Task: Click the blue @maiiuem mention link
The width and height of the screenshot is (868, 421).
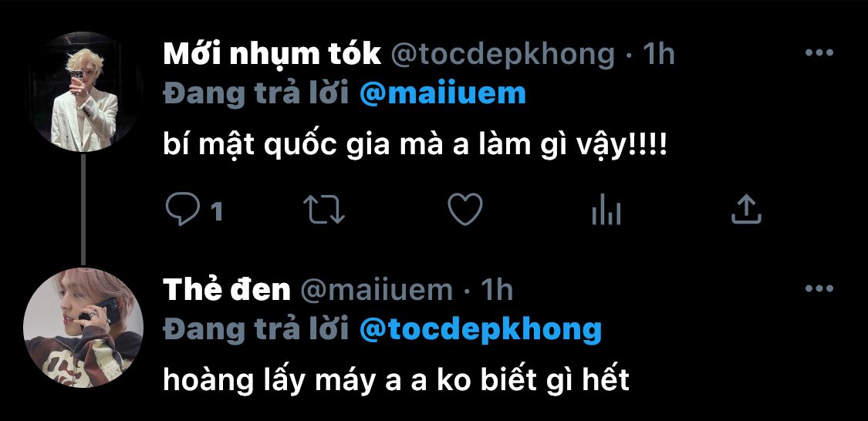Action: click(x=442, y=94)
